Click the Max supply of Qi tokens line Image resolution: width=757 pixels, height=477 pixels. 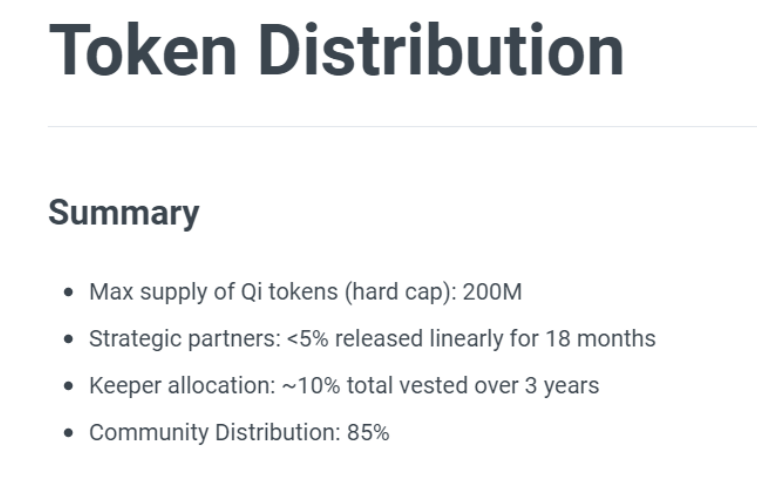pyautogui.click(x=305, y=292)
